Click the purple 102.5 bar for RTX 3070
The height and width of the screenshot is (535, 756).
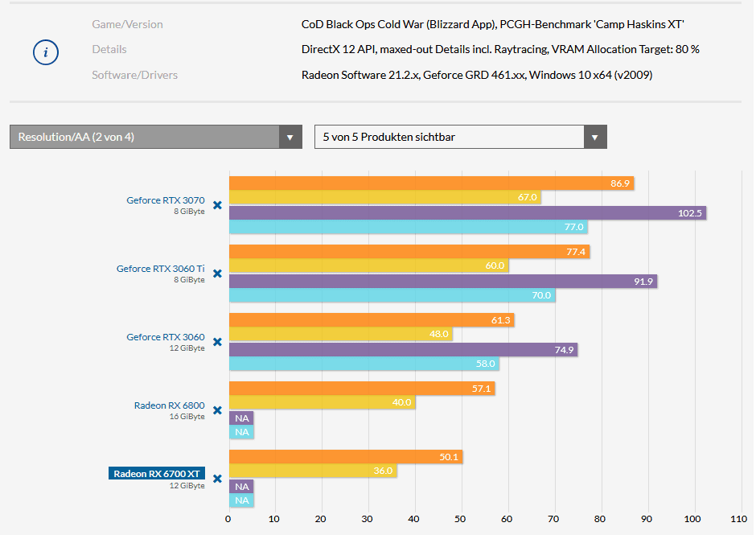468,213
